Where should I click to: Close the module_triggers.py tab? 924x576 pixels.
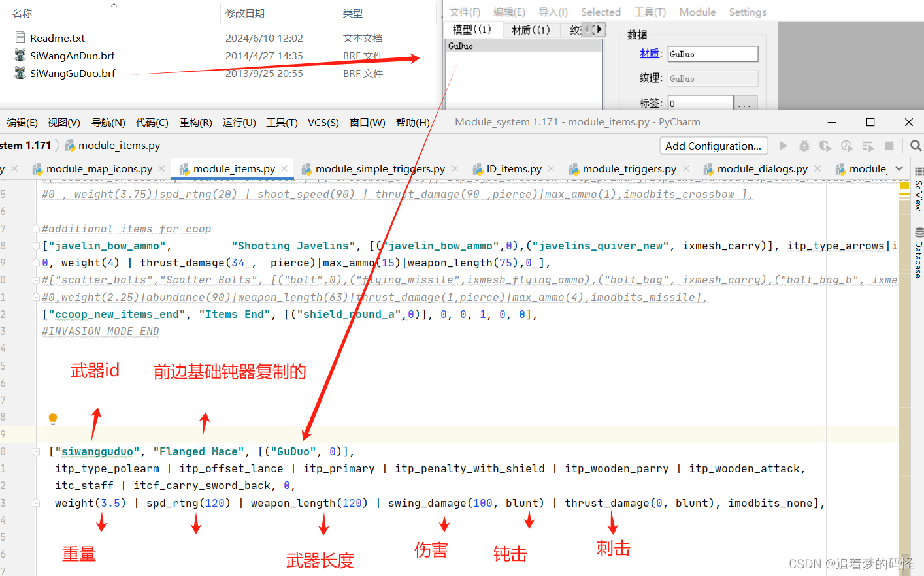pyautogui.click(x=686, y=168)
